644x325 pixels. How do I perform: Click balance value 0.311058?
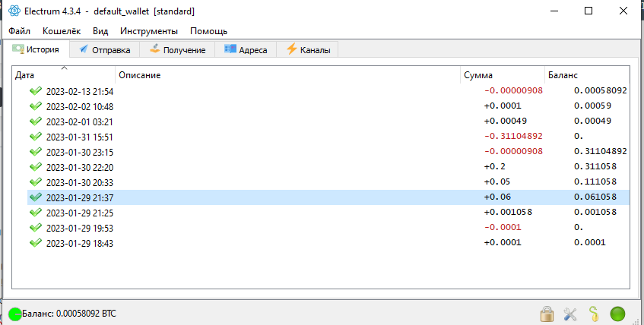click(595, 166)
